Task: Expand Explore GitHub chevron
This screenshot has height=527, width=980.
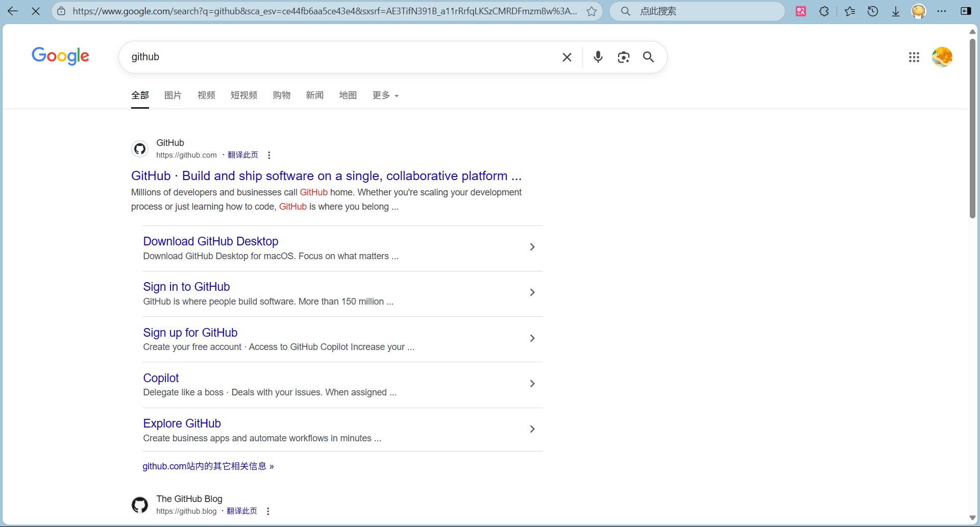Action: pos(532,429)
